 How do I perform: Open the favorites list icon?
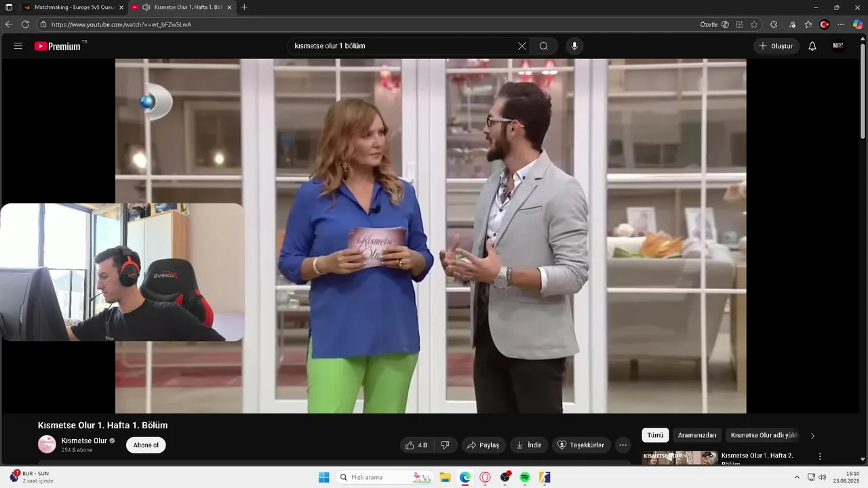click(x=808, y=24)
